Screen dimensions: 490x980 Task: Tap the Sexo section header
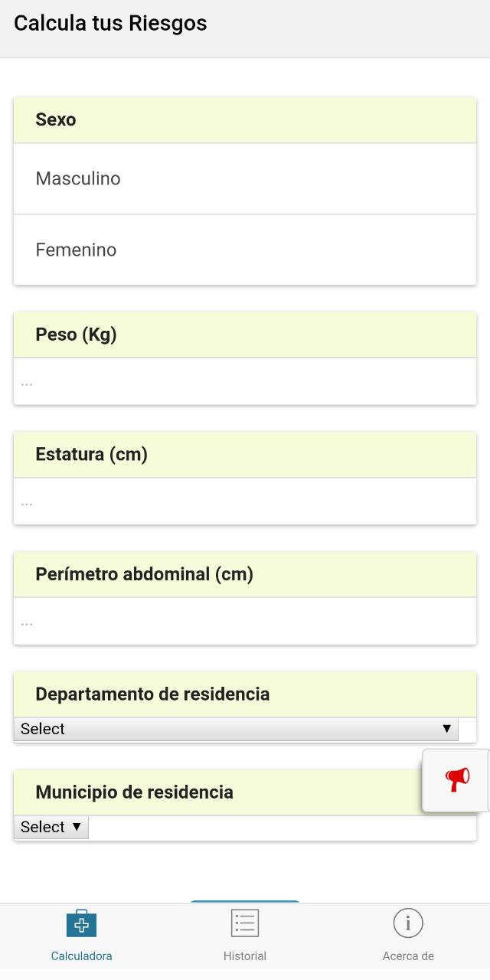point(56,119)
